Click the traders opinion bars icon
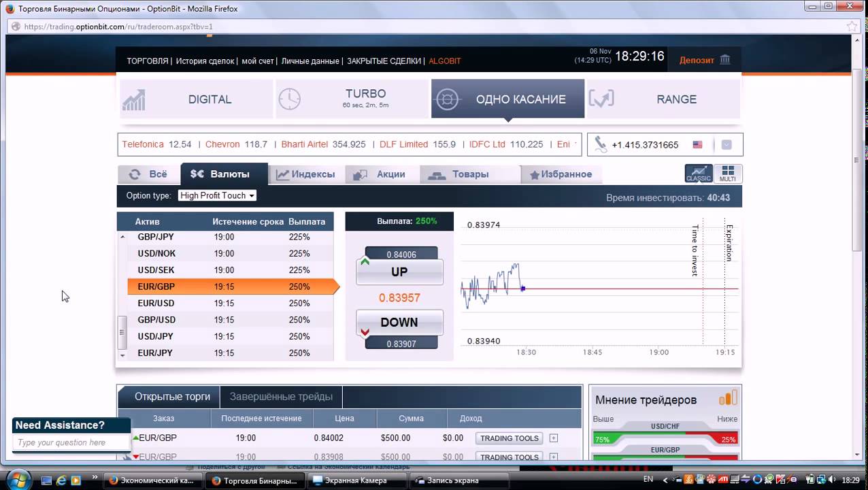 [728, 398]
